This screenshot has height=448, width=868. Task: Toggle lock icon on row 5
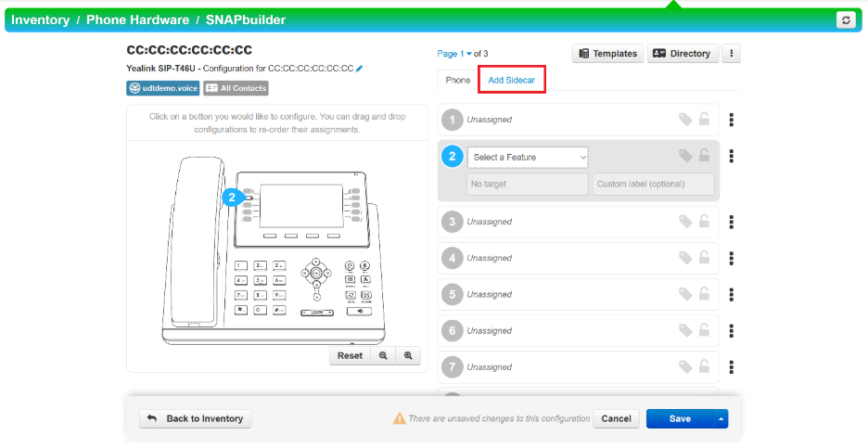(704, 294)
